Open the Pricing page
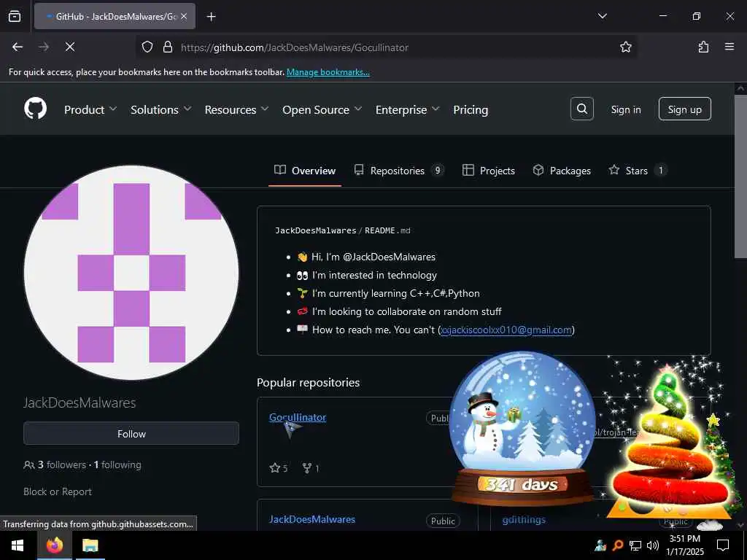 click(471, 109)
